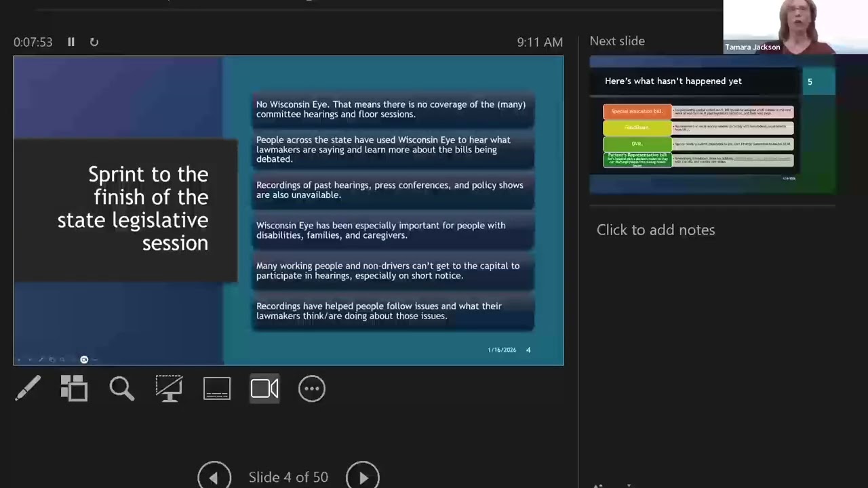The width and height of the screenshot is (868, 488).
Task: Click the slide number '4' beside the date
Action: 528,350
